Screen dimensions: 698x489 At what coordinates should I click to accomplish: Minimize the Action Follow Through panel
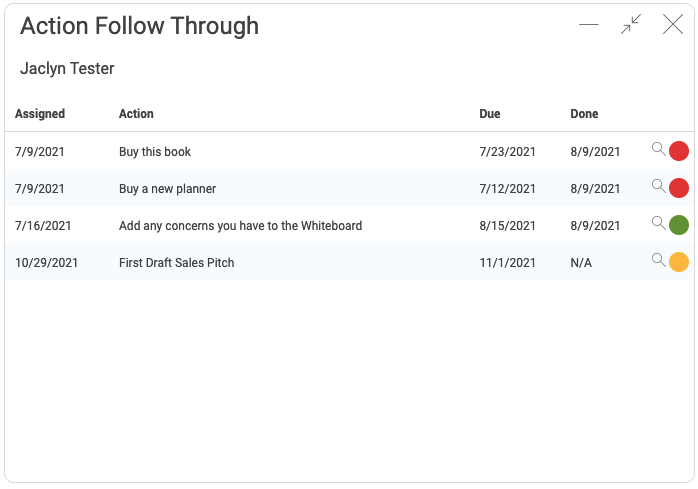588,24
